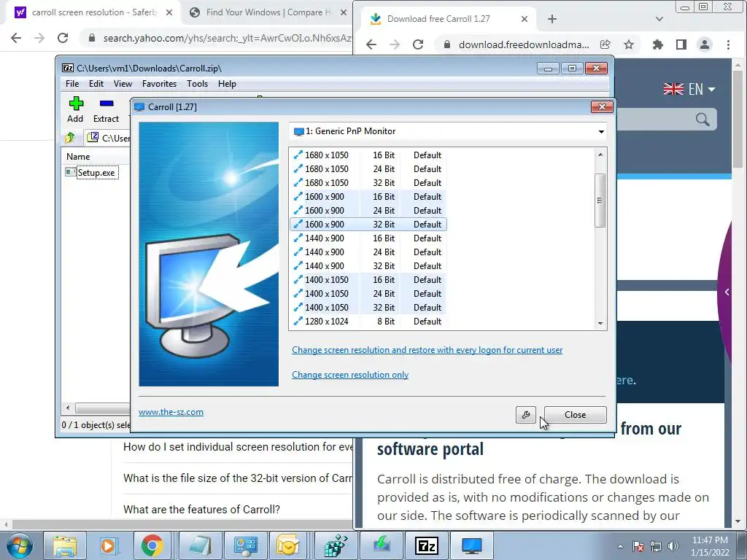Image resolution: width=747 pixels, height=560 pixels.
Task: Click the website search magnifier icon
Action: tap(703, 119)
